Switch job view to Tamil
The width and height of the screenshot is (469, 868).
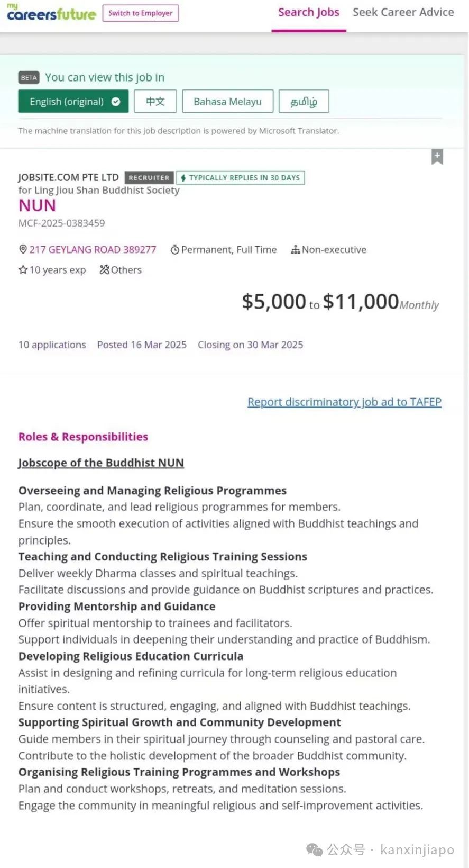304,102
